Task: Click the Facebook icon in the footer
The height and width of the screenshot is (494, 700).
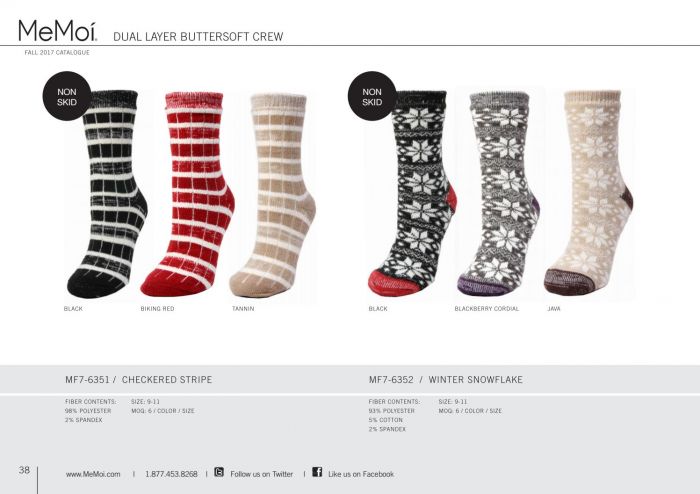Action: pos(317,472)
